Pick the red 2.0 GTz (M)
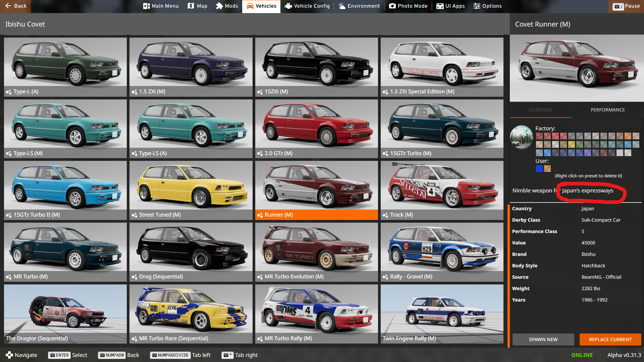The width and height of the screenshot is (644, 362). click(316, 129)
